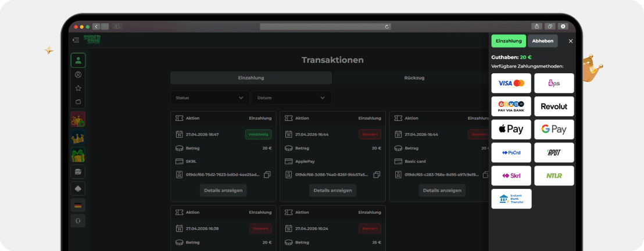
Task: Open the browser tab overview icon
Action: pos(550,26)
